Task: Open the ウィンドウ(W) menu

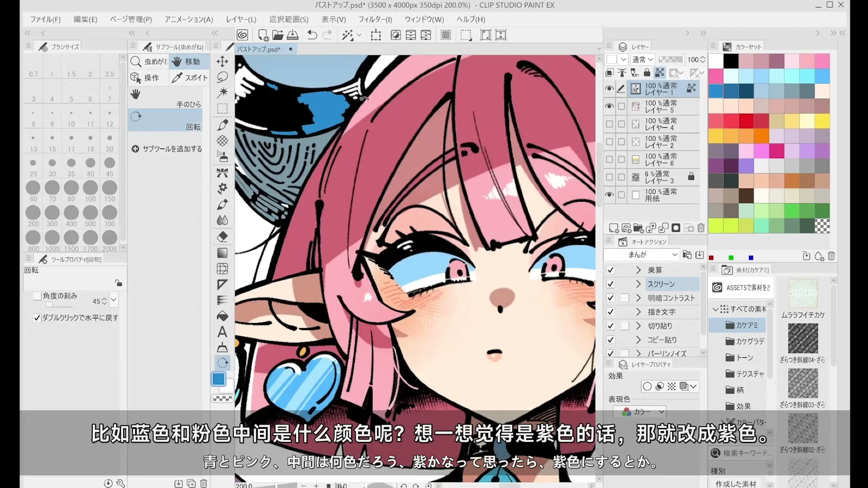Action: [x=424, y=20]
